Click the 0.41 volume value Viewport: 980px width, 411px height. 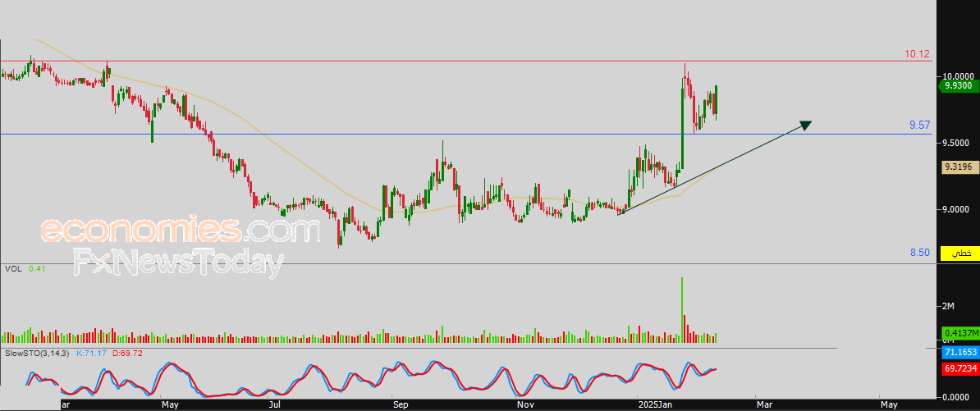(x=36, y=268)
